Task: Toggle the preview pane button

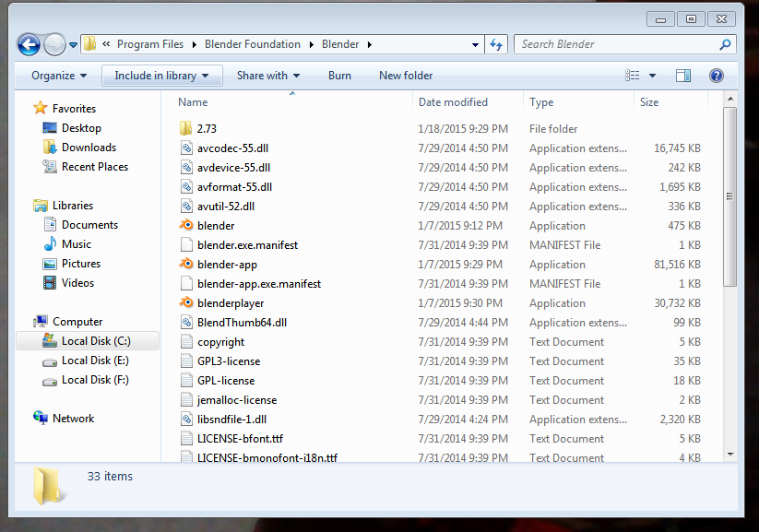Action: click(683, 76)
